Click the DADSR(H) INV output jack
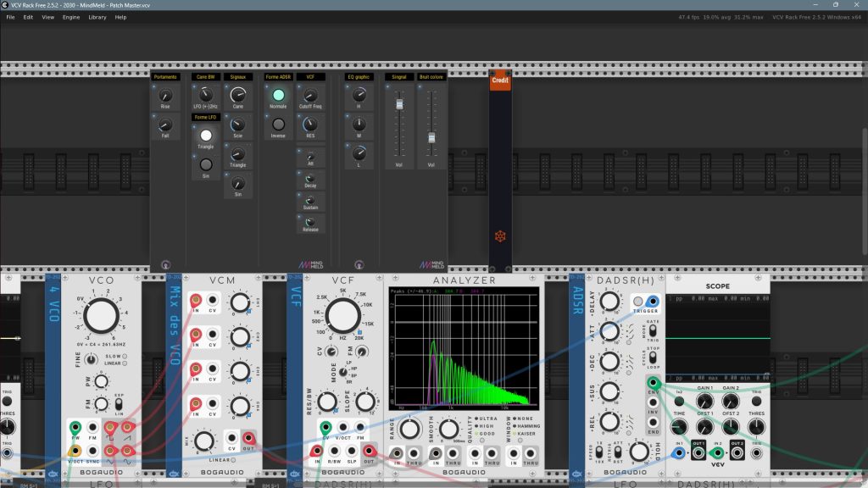This screenshot has width=868, height=488. pos(654,402)
